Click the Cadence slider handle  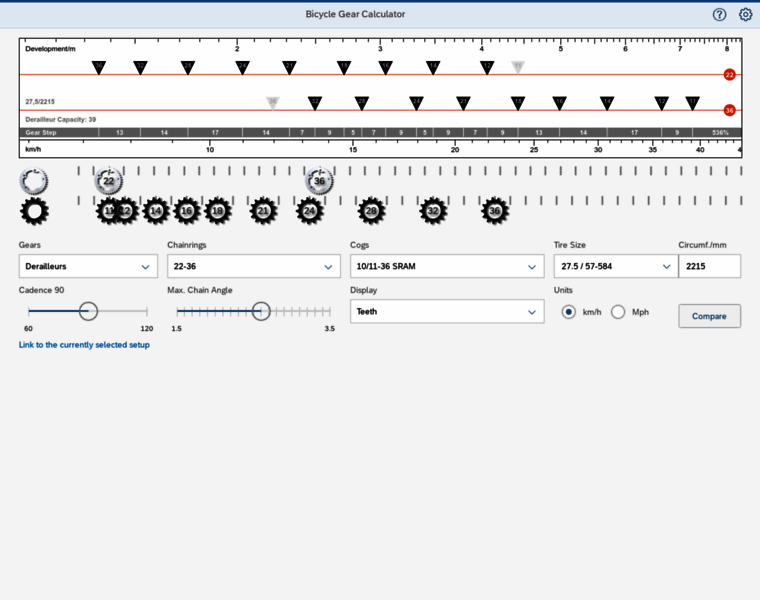(88, 312)
